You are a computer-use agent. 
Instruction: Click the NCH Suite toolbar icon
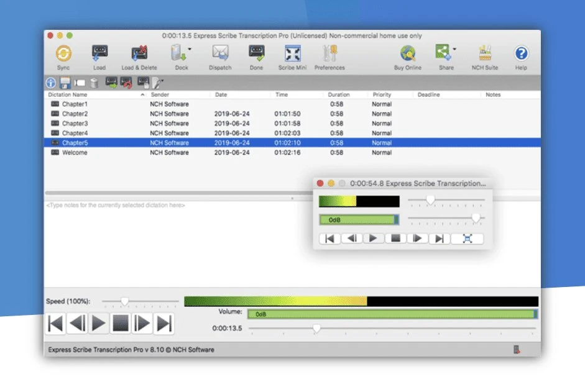(x=484, y=55)
